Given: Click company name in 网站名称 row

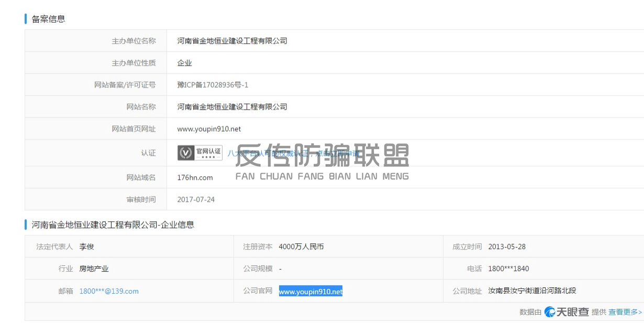Looking at the screenshot, I should coord(232,107).
